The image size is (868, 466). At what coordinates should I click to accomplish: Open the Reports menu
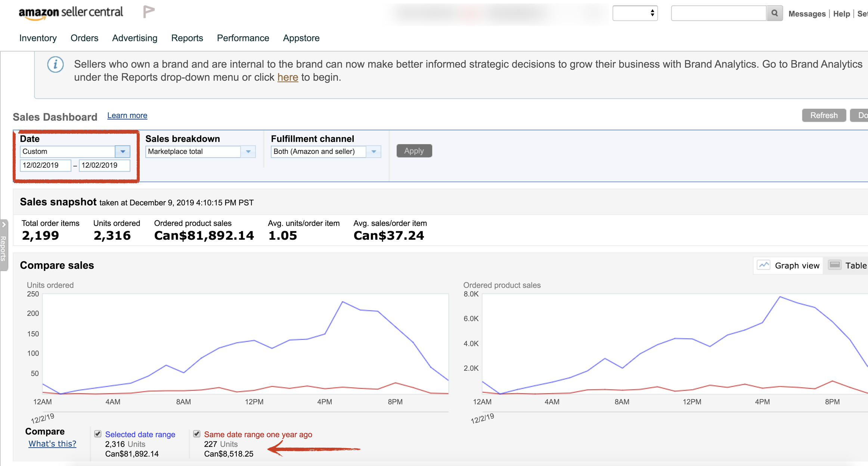[x=187, y=38]
